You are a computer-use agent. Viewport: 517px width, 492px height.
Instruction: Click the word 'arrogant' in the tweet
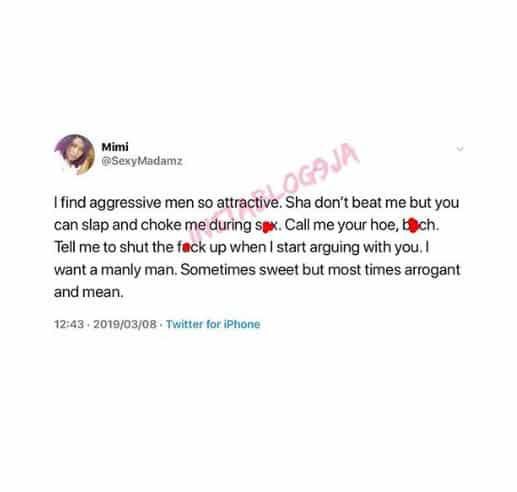[432, 270]
